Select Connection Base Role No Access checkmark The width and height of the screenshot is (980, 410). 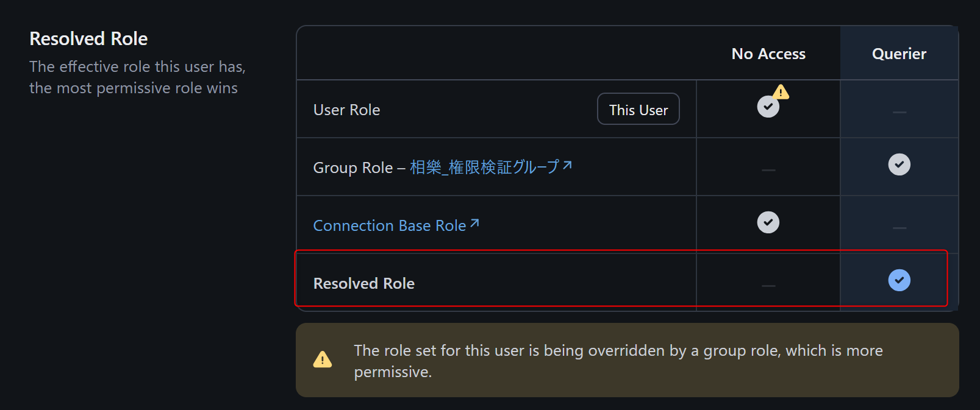tap(768, 222)
